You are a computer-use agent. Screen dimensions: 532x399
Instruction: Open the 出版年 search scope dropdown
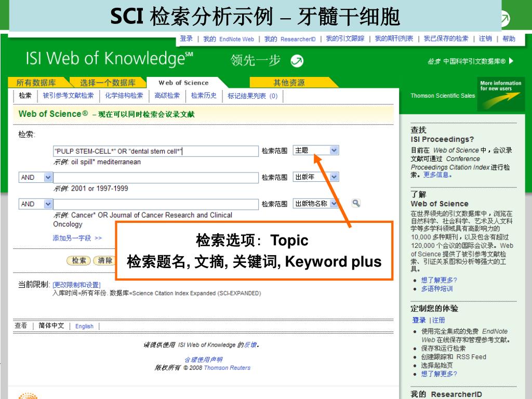315,177
